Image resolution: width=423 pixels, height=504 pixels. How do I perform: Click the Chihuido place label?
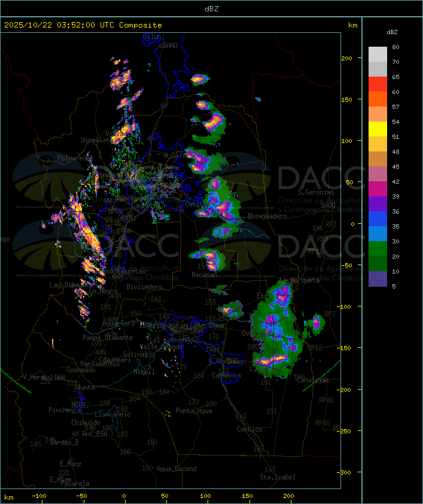[x=86, y=423]
